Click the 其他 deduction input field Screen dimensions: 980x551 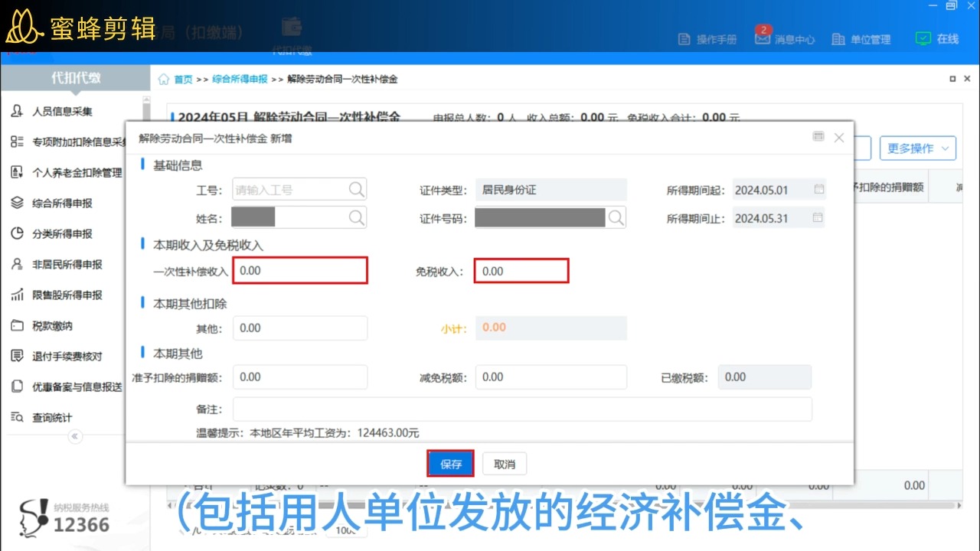point(300,328)
